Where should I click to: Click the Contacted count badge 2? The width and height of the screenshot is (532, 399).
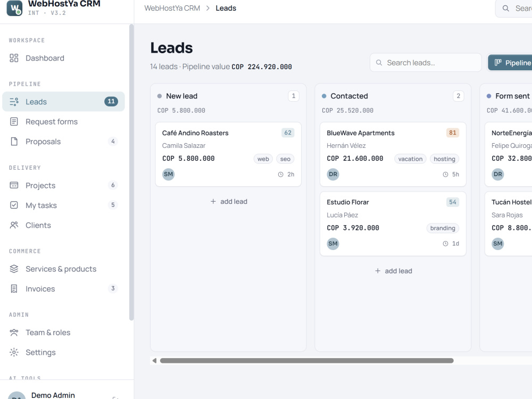pos(459,96)
